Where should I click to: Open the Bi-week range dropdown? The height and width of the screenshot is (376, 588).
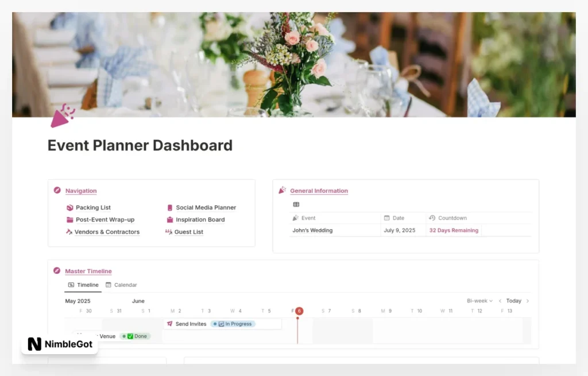pyautogui.click(x=479, y=301)
